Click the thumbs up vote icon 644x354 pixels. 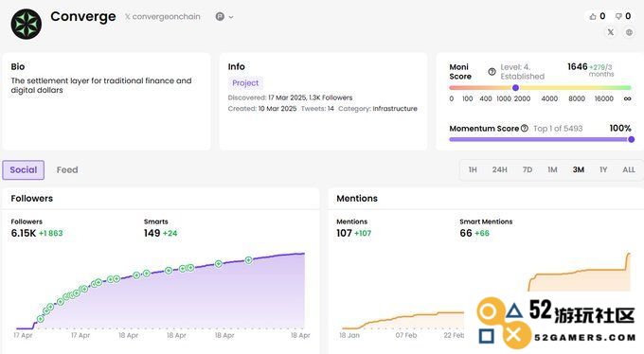tap(593, 16)
